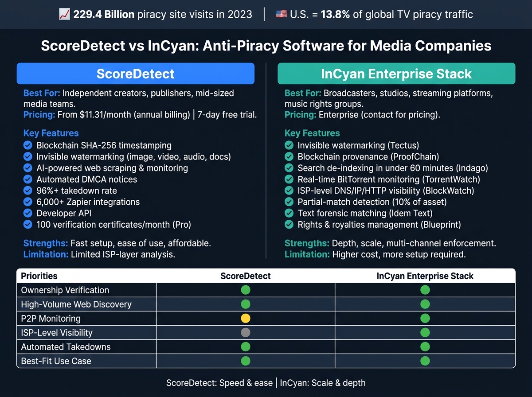Click footer text 'ScoreDetect: Speed & ease'
The image size is (532, 397).
[219, 382]
